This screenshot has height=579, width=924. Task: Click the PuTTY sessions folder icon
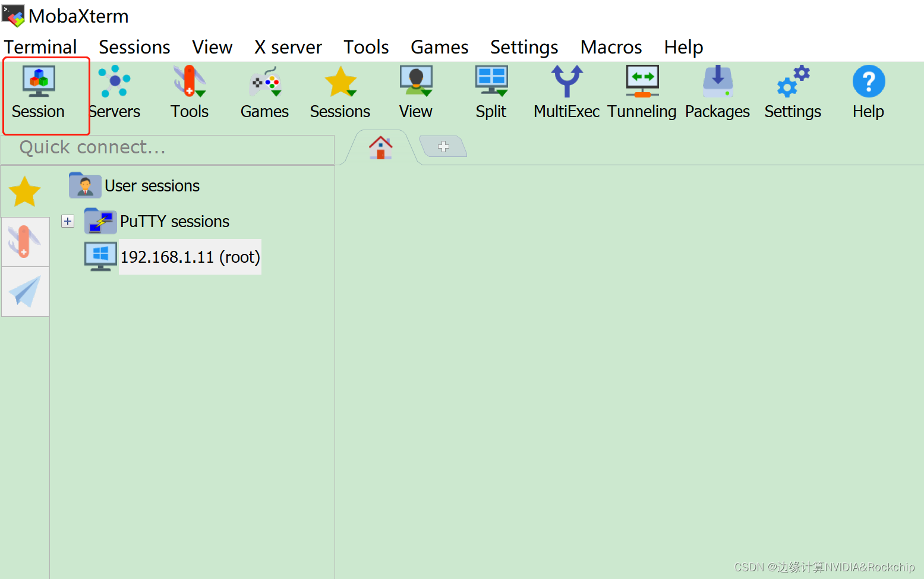pos(100,221)
